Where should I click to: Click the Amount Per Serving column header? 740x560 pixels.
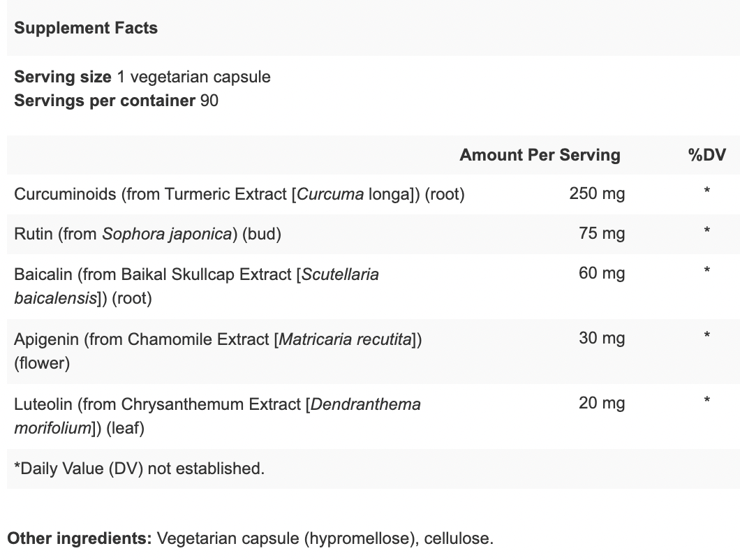[540, 155]
